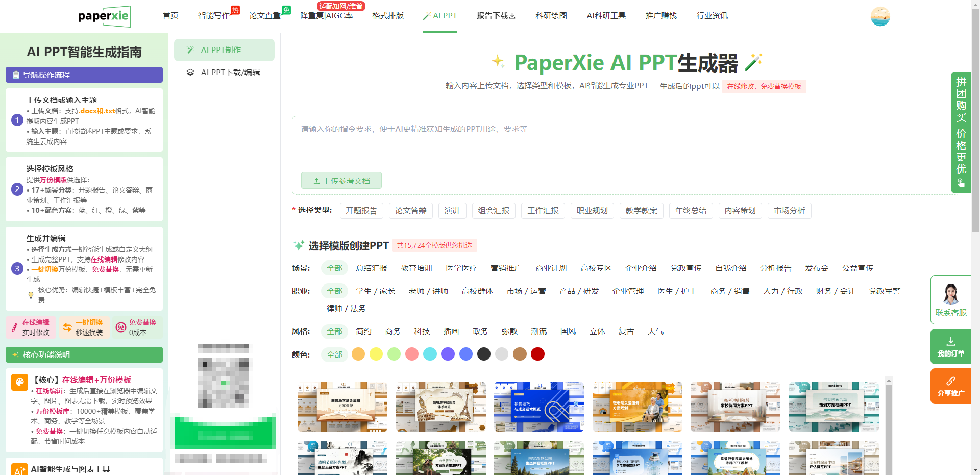This screenshot has width=980, height=475.
Task: Go to the 智能写作 nav tab
Action: [213, 16]
